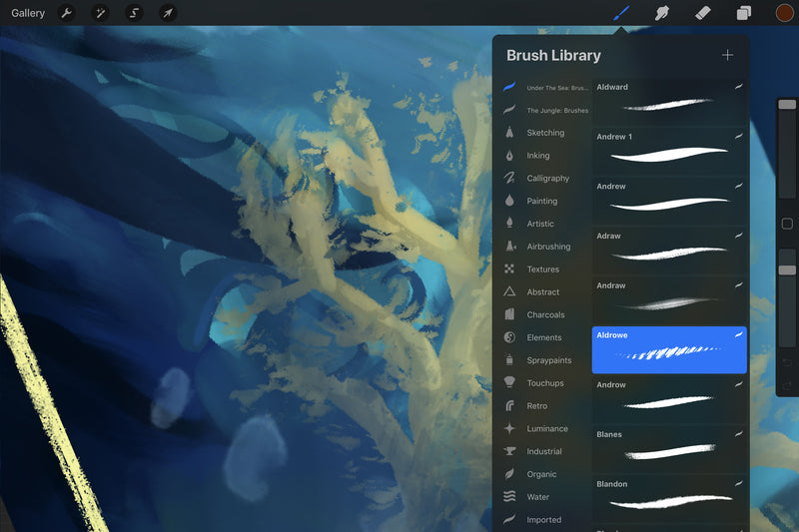Add a new brush with plus button

pos(727,56)
